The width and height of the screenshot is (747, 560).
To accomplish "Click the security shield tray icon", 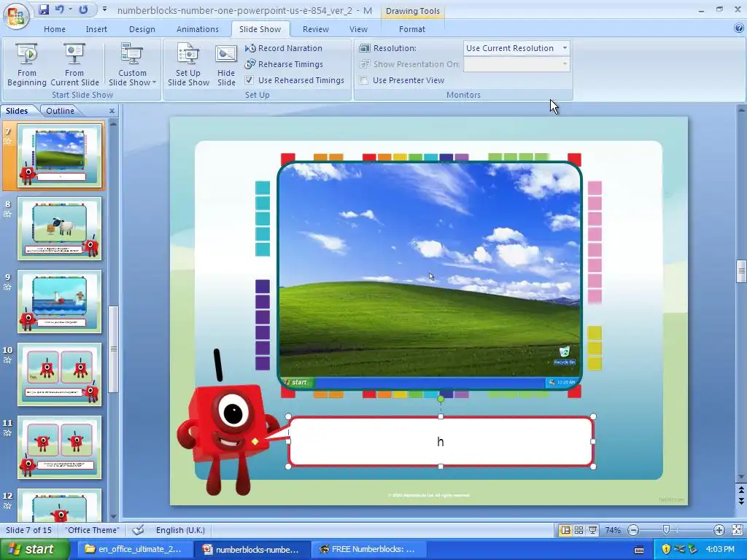I will pos(666,550).
